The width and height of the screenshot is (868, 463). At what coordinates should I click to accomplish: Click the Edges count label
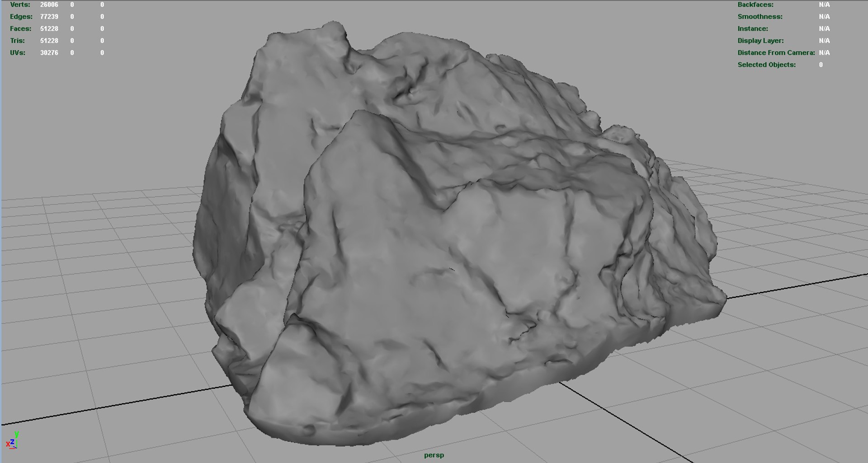pos(21,17)
